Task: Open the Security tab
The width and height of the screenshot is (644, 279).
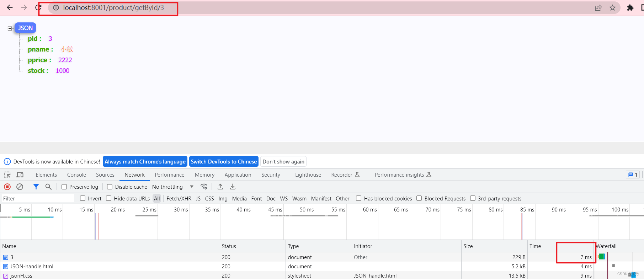Action: click(271, 175)
